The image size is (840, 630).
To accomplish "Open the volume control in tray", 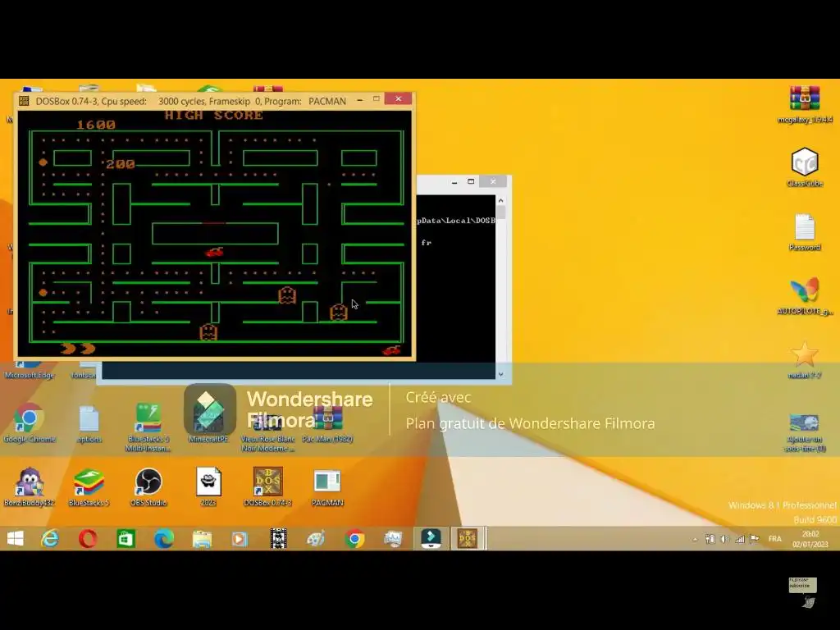I will tap(725, 539).
